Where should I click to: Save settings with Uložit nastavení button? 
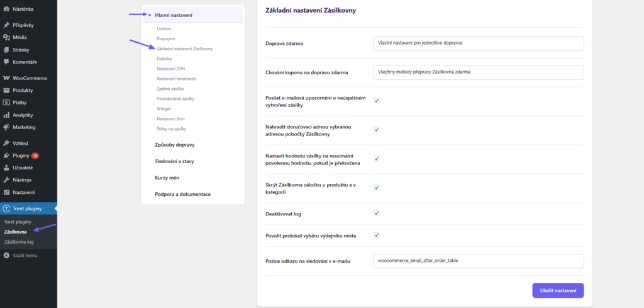[x=558, y=290]
